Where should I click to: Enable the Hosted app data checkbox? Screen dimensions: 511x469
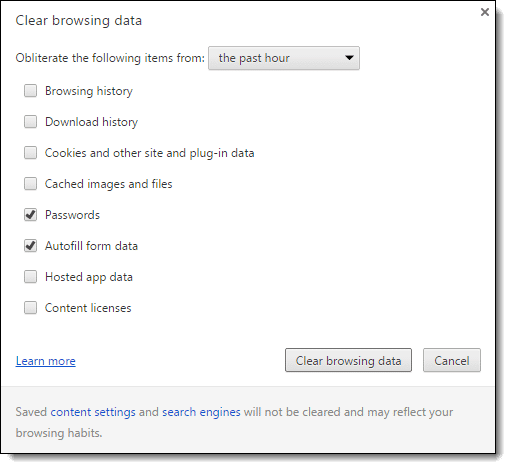[30, 277]
